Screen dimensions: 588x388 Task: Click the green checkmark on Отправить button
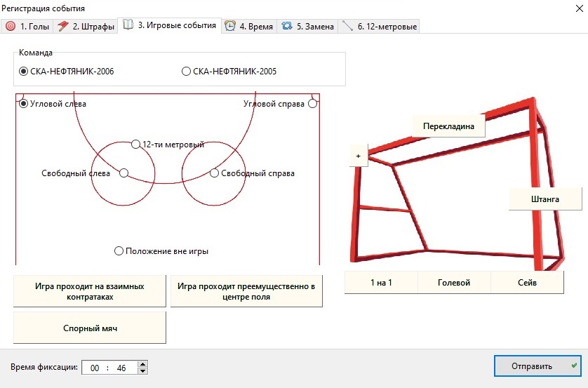coord(574,366)
